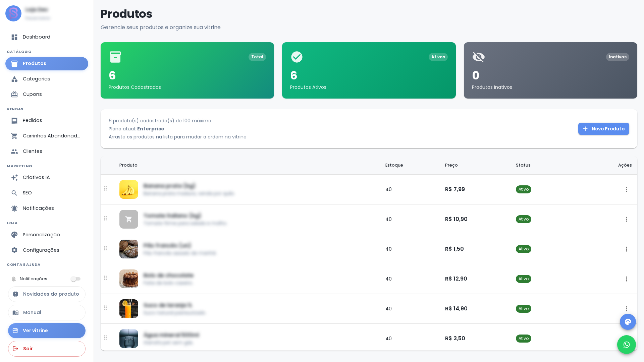Open the floating palette theme button
The image size is (644, 362).
[x=628, y=322]
